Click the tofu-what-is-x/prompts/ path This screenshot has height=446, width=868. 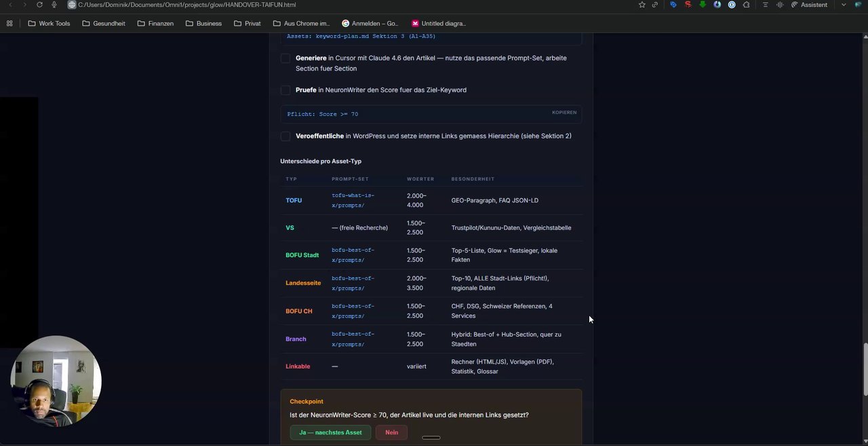pos(353,200)
